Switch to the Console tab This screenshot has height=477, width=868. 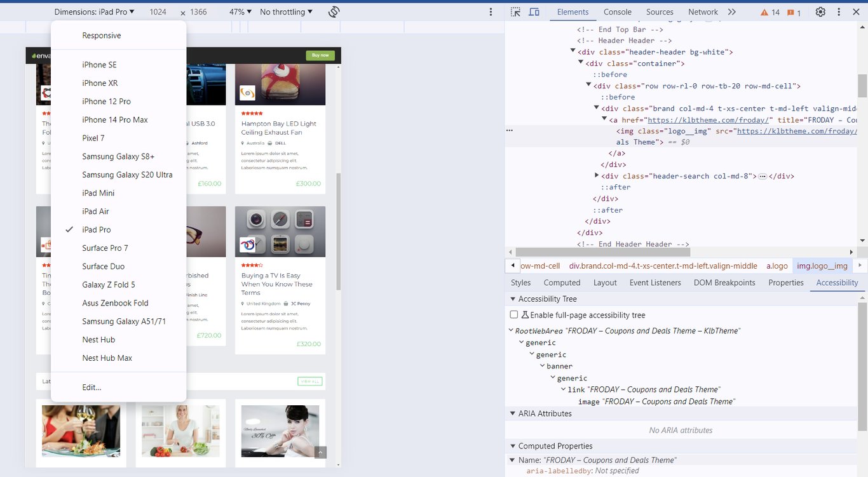617,11
